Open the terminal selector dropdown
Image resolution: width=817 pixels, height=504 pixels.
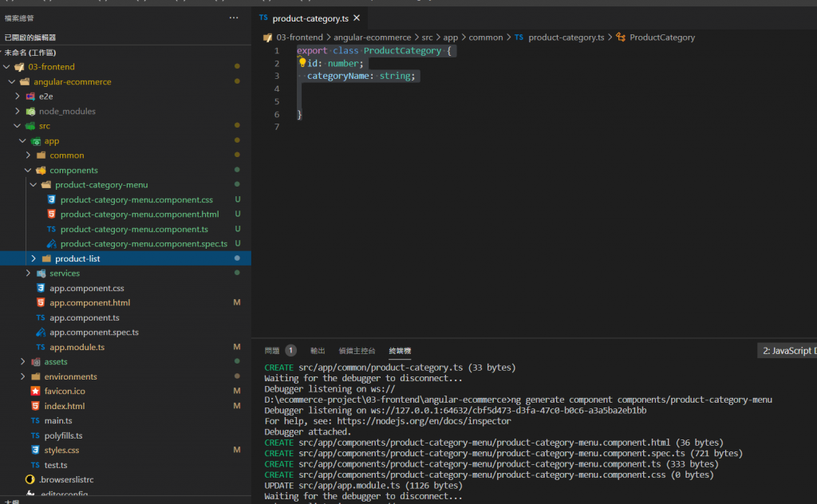(x=787, y=351)
